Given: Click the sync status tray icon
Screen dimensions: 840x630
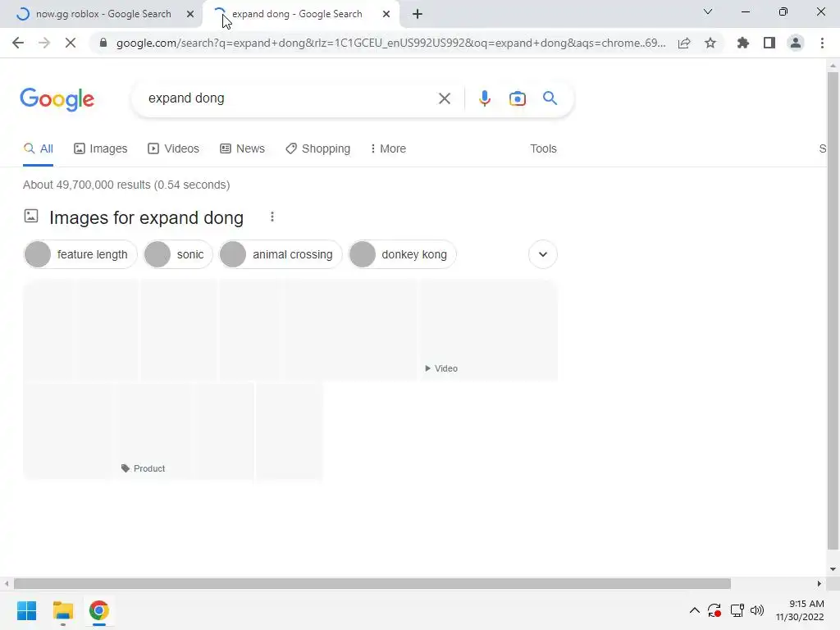Looking at the screenshot, I should [714, 610].
